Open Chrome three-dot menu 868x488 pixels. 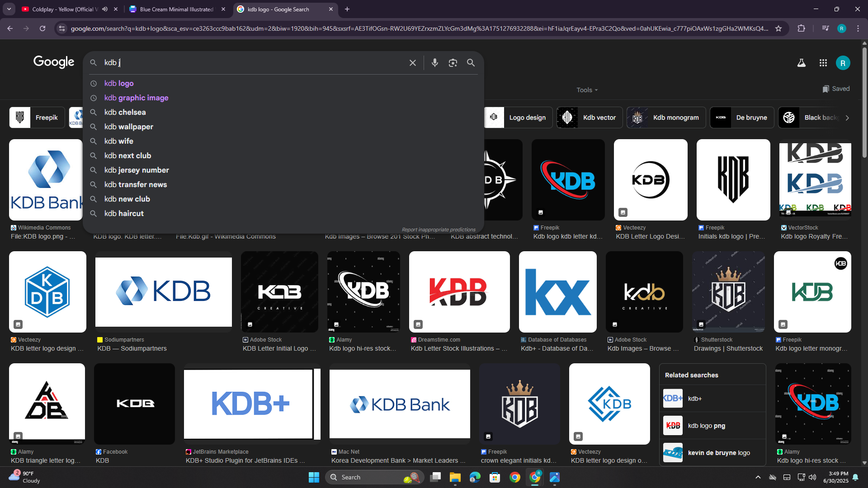858,28
